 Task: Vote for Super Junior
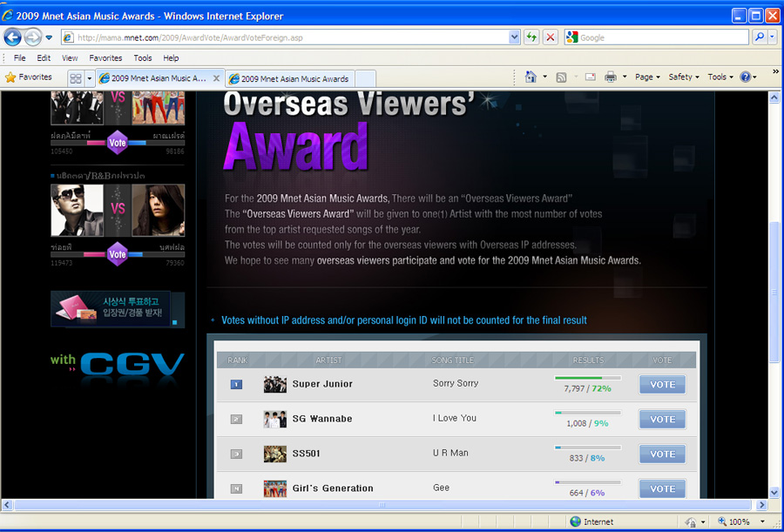click(x=663, y=385)
